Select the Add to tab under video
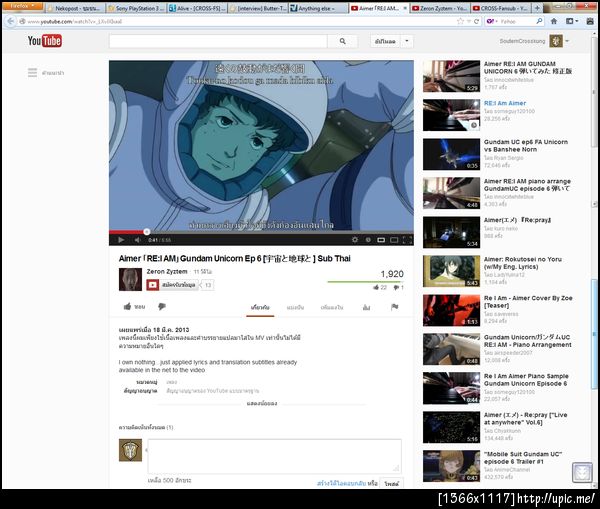Image resolution: width=600 pixels, height=509 pixels. click(x=332, y=307)
